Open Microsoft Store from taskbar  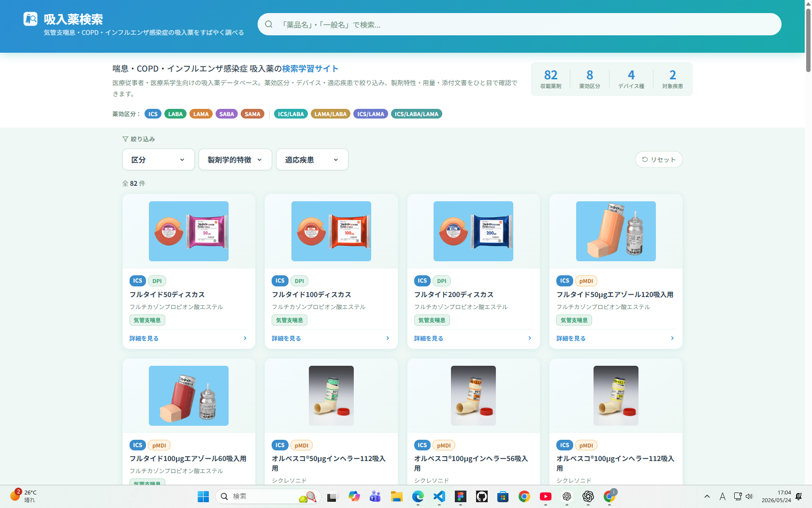[x=503, y=496]
